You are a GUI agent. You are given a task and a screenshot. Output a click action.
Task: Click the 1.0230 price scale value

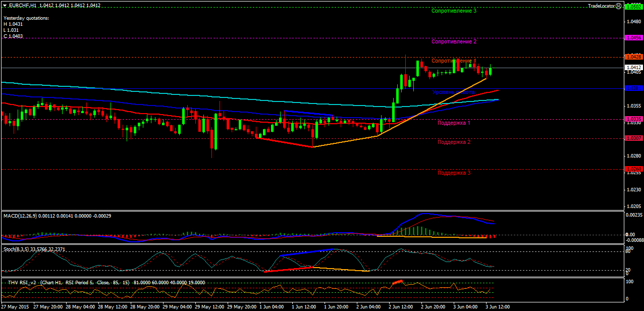[x=633, y=190]
